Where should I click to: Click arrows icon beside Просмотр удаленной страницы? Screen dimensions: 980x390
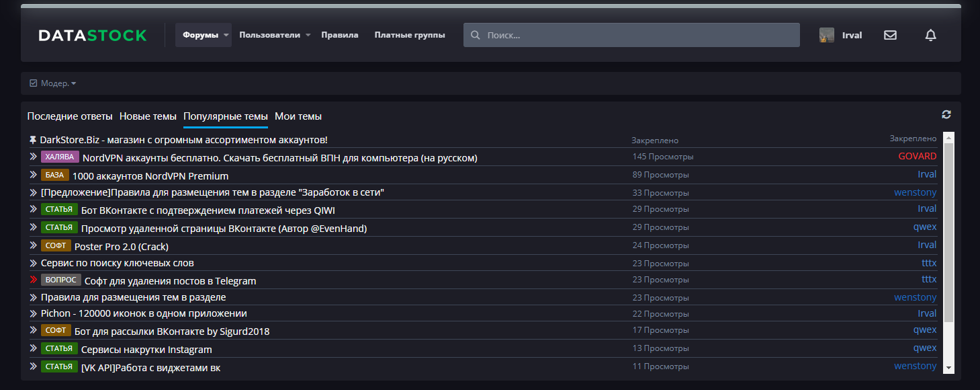click(x=33, y=227)
